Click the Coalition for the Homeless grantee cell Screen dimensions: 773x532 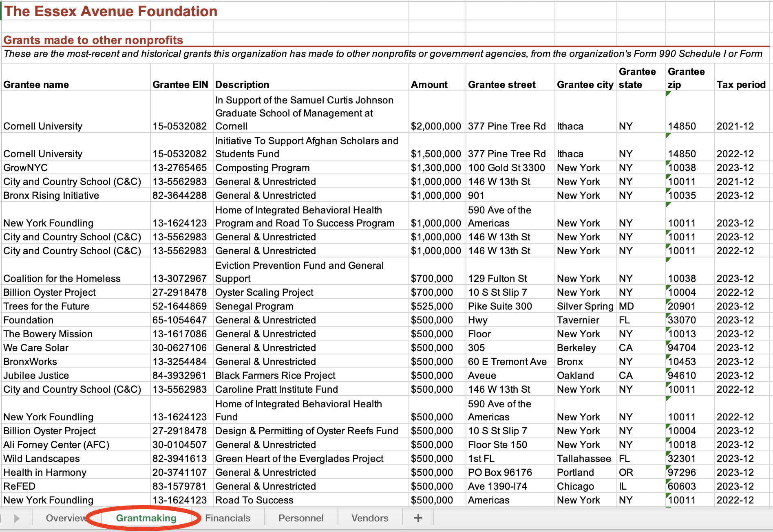(x=62, y=278)
